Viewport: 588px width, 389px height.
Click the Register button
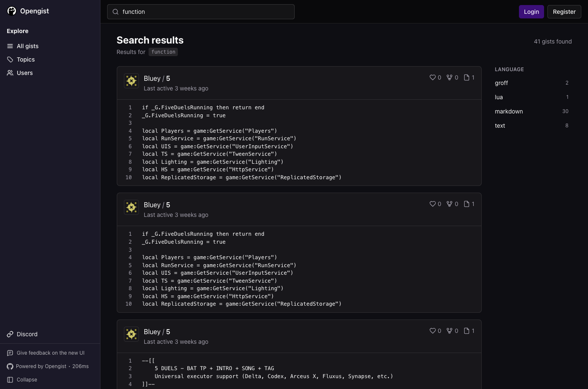[564, 12]
